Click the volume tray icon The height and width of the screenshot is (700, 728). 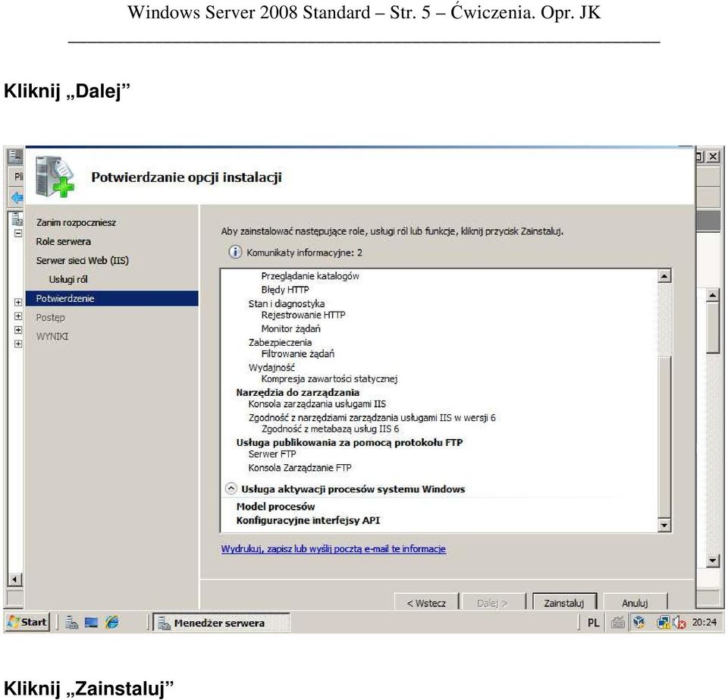[x=679, y=623]
